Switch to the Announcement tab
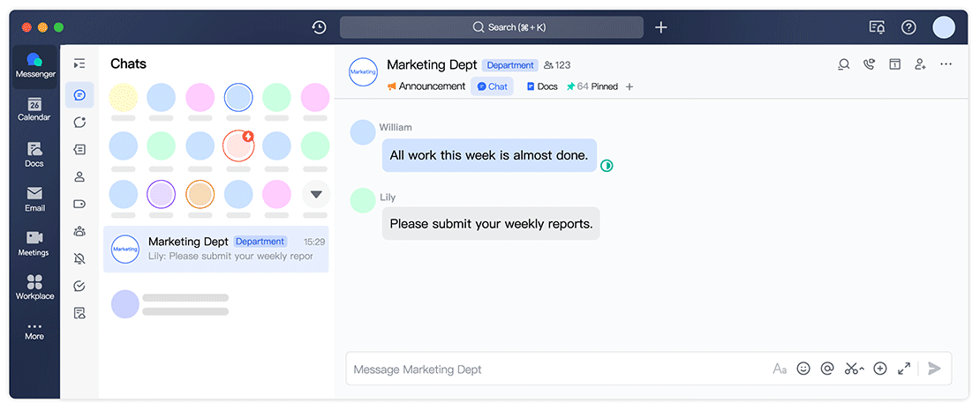This screenshot has height=418, width=980. click(x=426, y=86)
